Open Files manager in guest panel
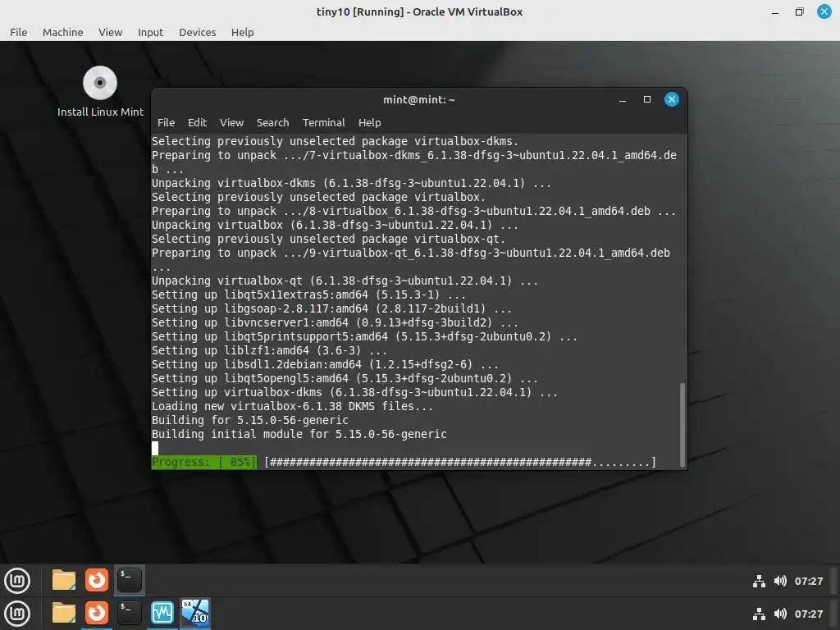The width and height of the screenshot is (840, 630). click(x=64, y=580)
